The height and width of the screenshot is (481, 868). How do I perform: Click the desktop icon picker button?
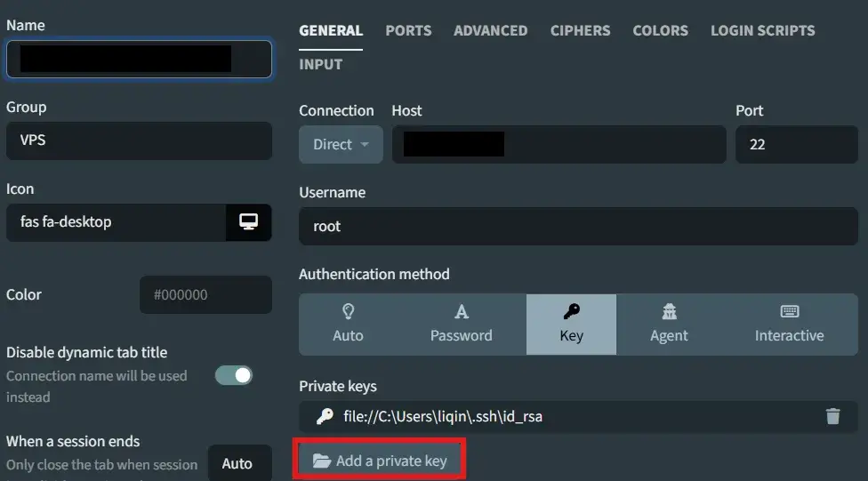pyautogui.click(x=248, y=222)
